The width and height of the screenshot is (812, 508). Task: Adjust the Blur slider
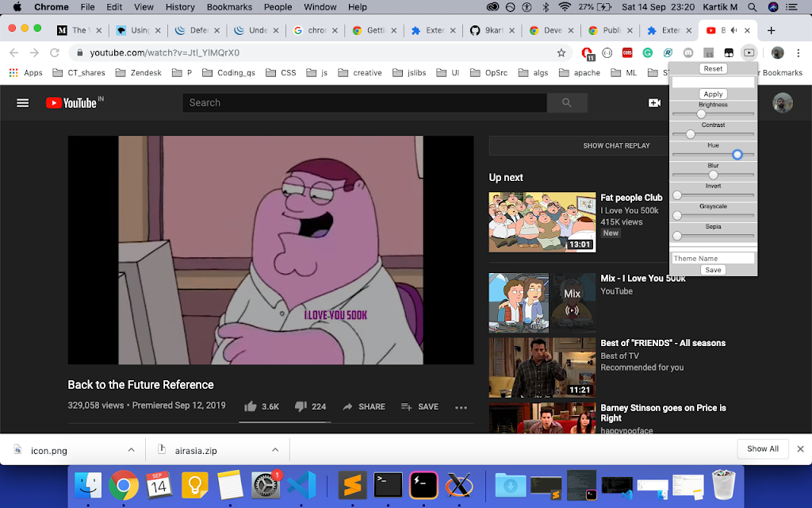click(x=713, y=175)
